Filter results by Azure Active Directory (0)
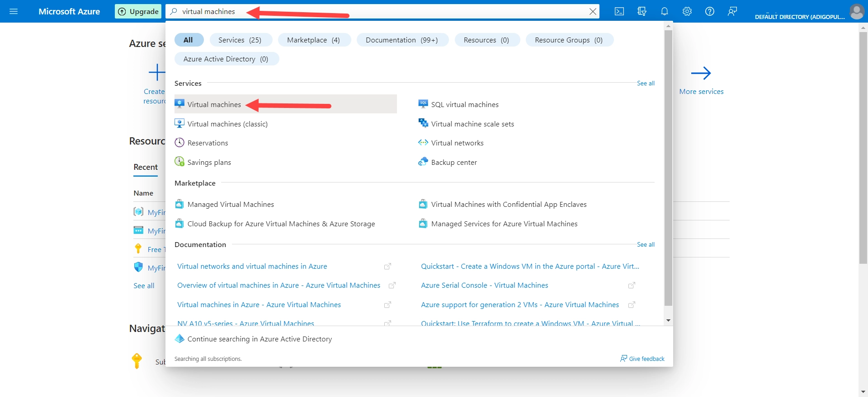This screenshot has height=397, width=868. pyautogui.click(x=226, y=59)
